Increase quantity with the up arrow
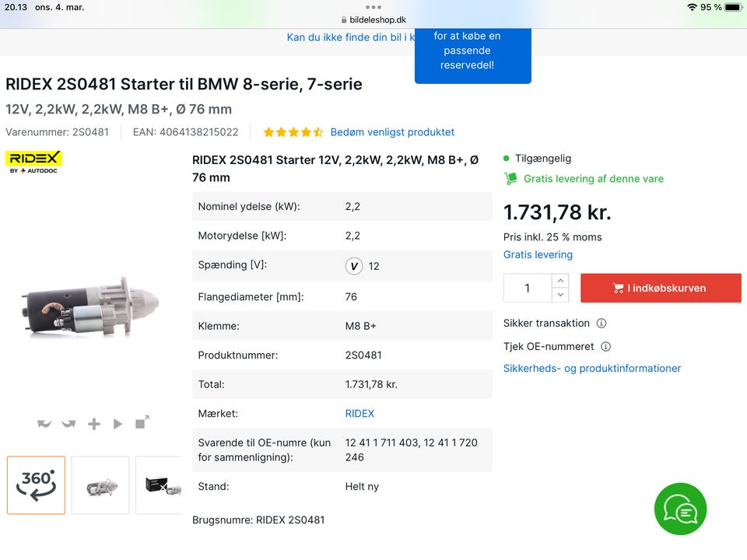Image resolution: width=747 pixels, height=560 pixels. [x=560, y=280]
